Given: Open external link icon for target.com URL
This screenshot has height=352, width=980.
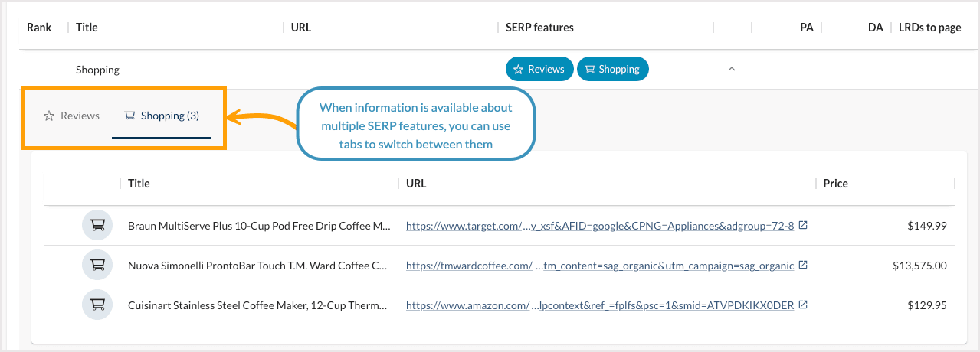Looking at the screenshot, I should pos(802,226).
